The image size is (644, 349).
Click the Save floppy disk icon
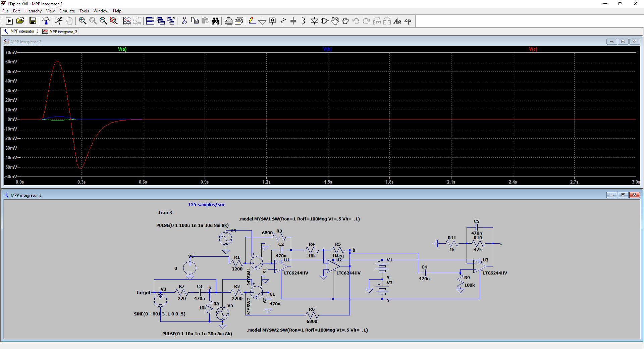[x=33, y=21]
